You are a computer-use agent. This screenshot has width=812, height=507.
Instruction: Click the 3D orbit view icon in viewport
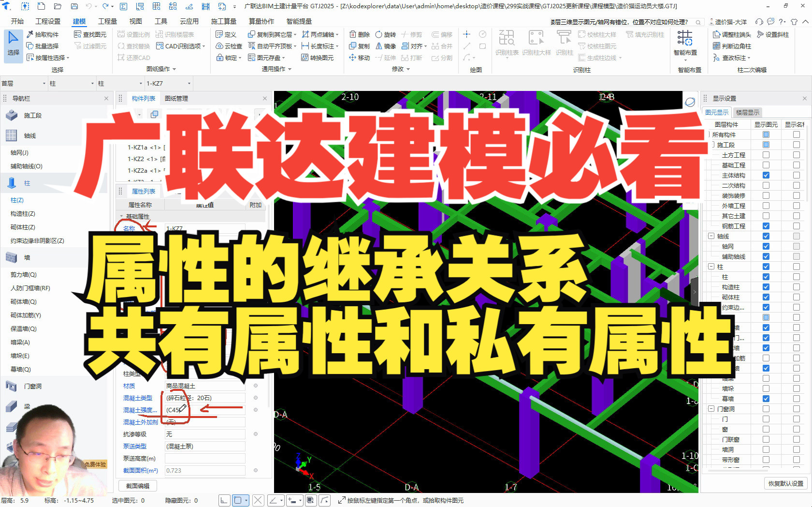click(690, 102)
